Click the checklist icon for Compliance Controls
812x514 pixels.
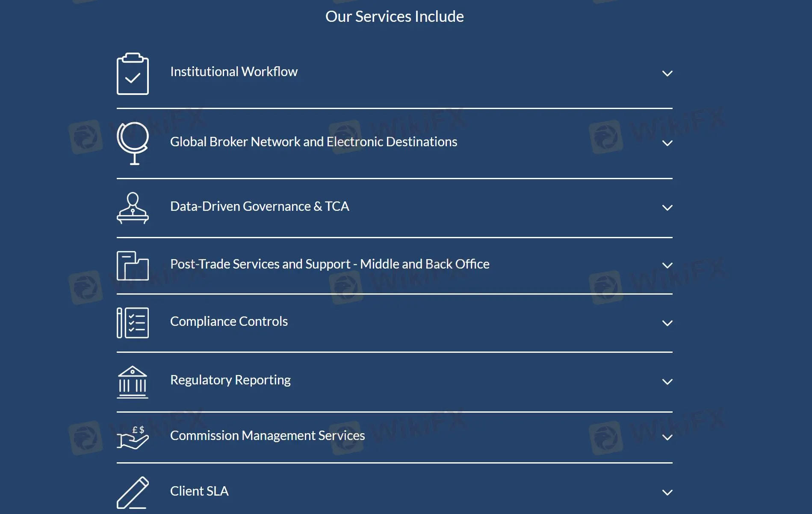coord(133,323)
